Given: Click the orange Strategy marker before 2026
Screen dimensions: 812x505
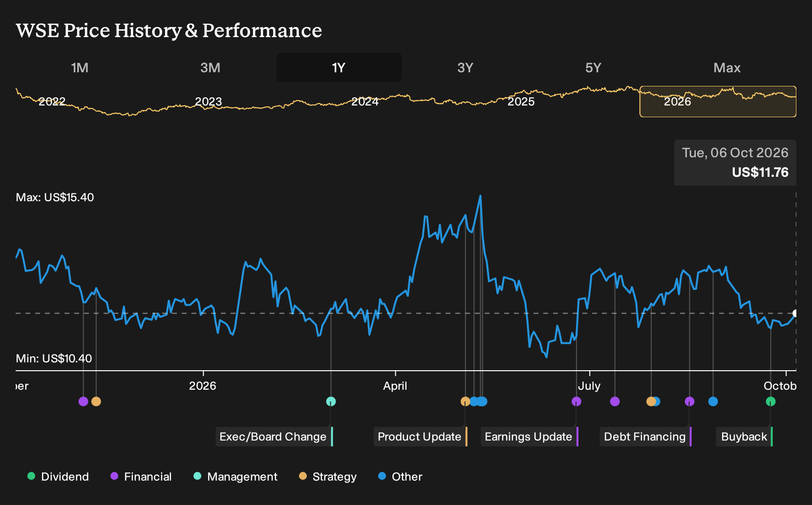Looking at the screenshot, I should coord(96,401).
